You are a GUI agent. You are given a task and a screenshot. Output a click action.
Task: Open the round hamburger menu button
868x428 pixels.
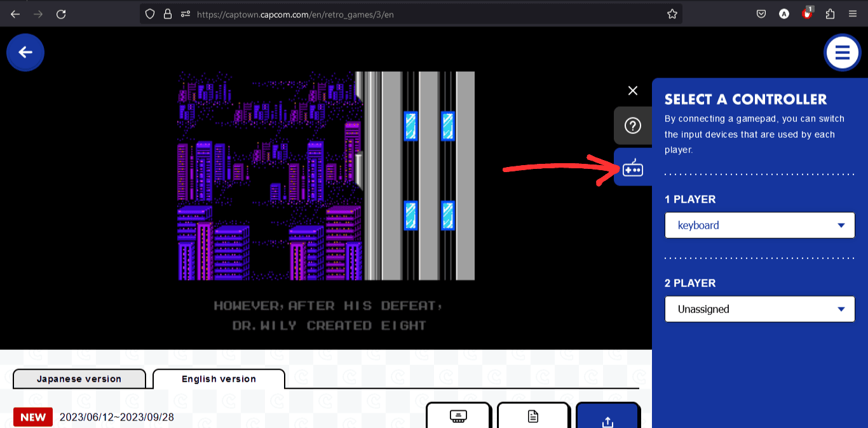tap(842, 53)
